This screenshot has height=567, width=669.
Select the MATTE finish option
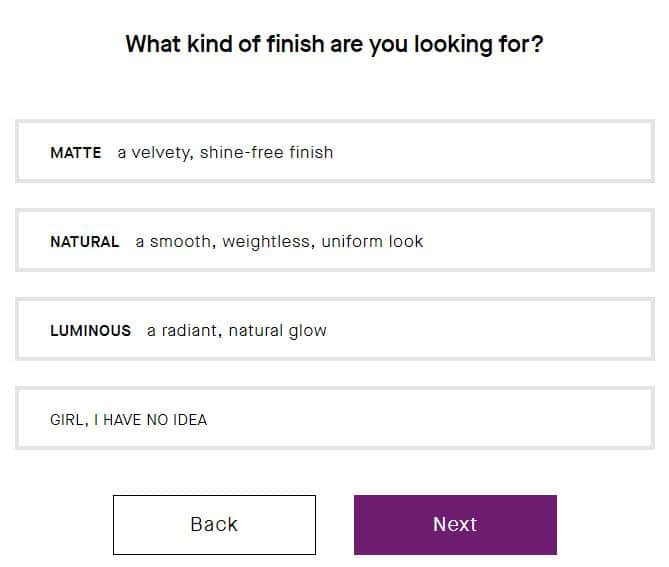pos(334,152)
